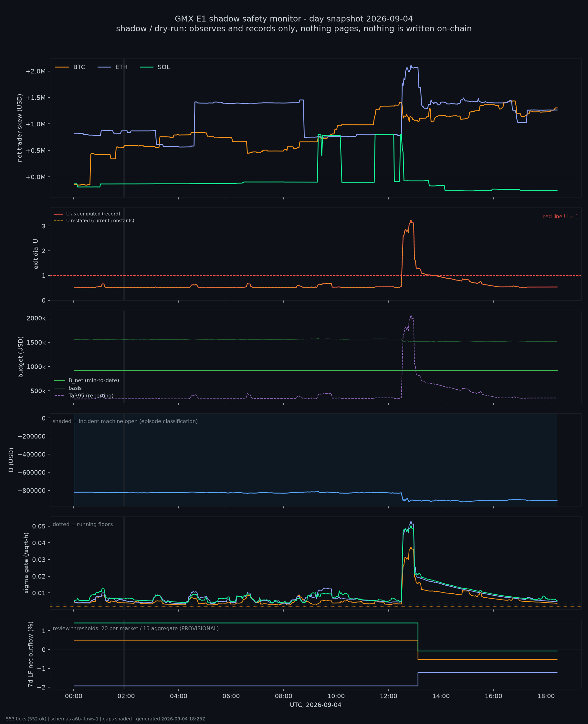The image size is (588, 724).
Task: Click the '−800000' D axis tick
Action: 32,491
